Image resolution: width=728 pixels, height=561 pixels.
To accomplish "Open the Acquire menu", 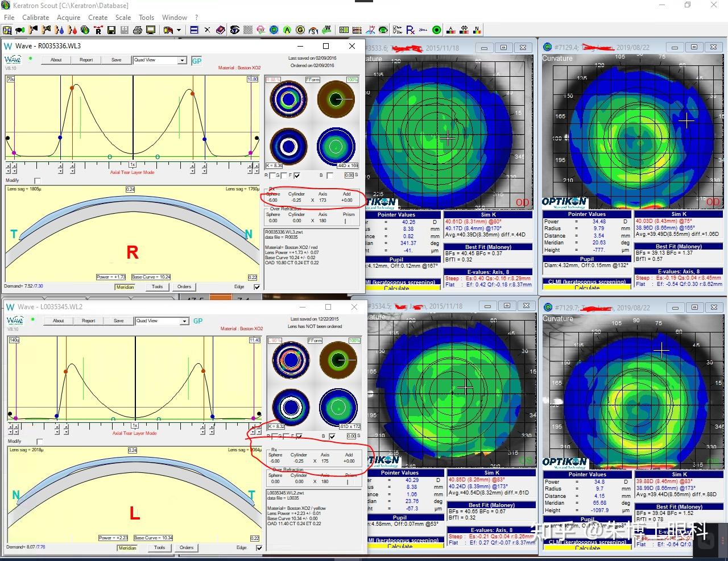I will point(69,18).
